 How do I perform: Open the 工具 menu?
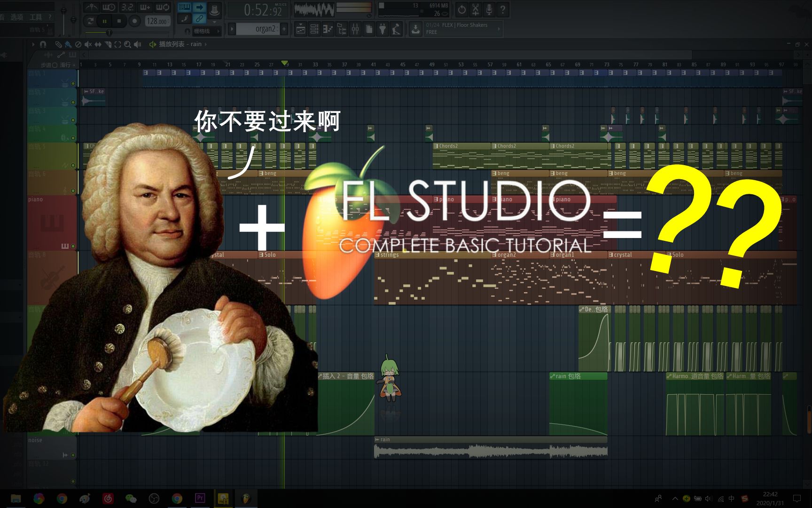coord(36,17)
